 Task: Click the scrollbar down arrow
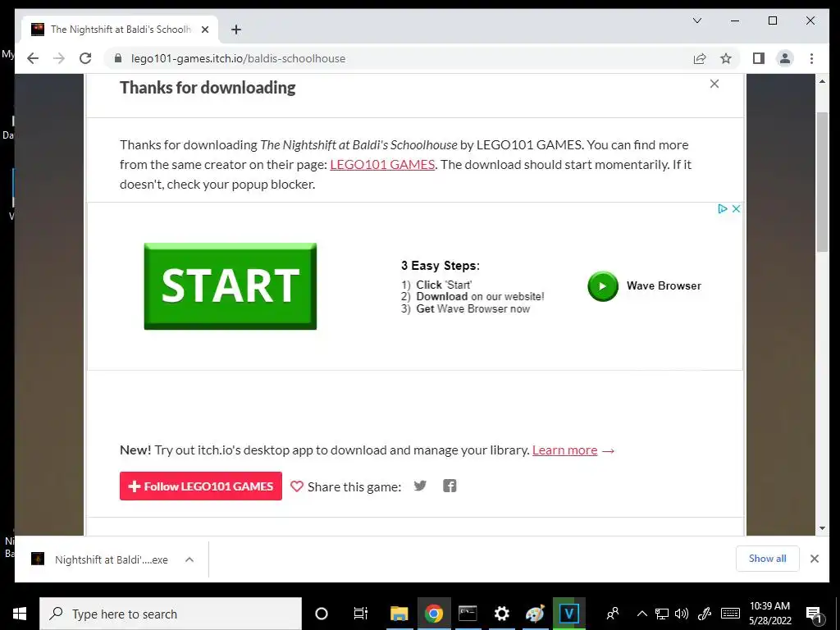pyautogui.click(x=822, y=529)
